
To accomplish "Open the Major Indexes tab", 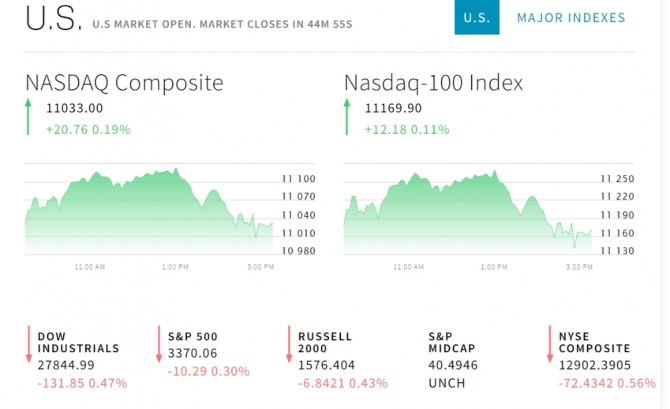I will [x=571, y=18].
